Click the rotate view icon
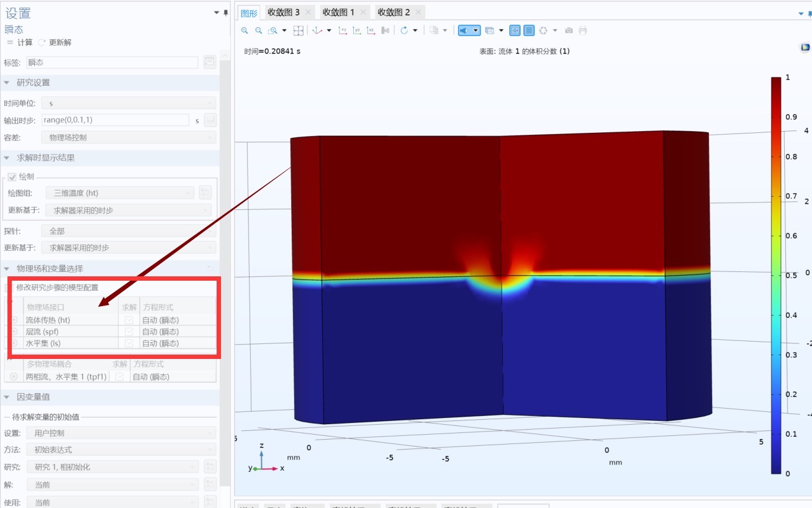812x508 pixels. (404, 30)
